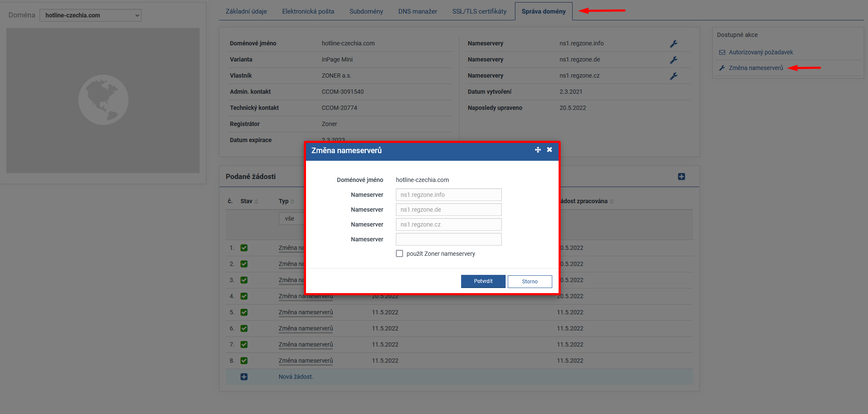
Task: Switch to DNS manažer tab
Action: coord(417,11)
